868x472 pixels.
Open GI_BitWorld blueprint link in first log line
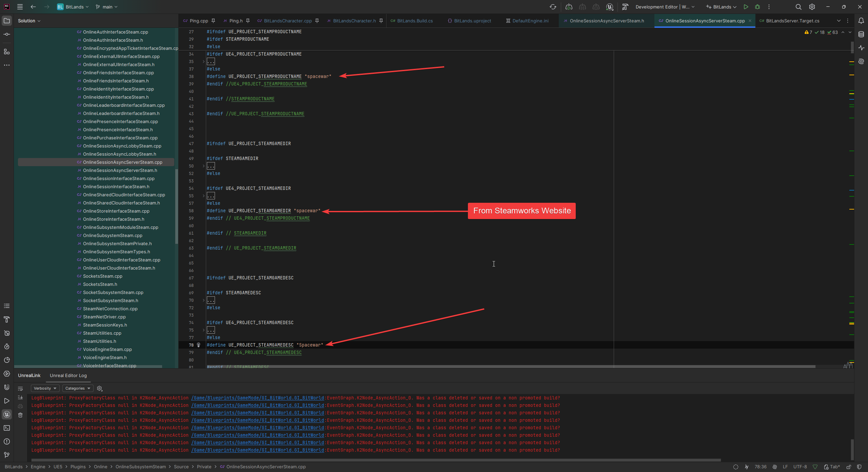pyautogui.click(x=258, y=398)
